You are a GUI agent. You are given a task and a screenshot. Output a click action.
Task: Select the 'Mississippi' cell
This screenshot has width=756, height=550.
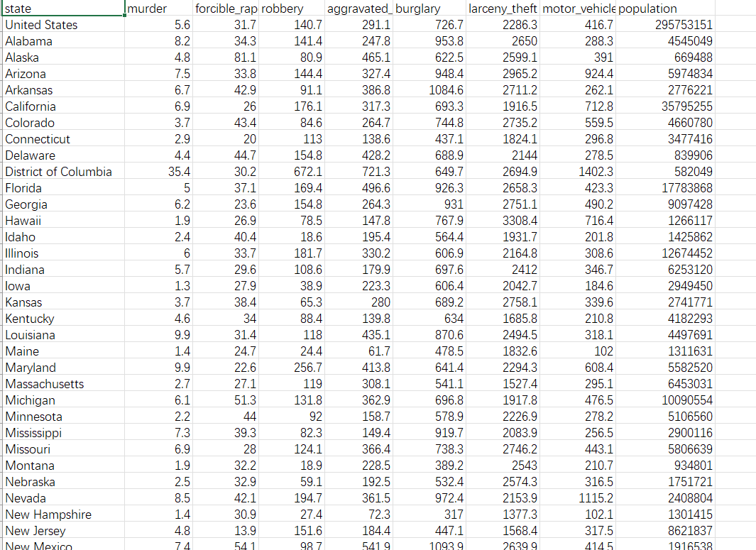point(62,433)
